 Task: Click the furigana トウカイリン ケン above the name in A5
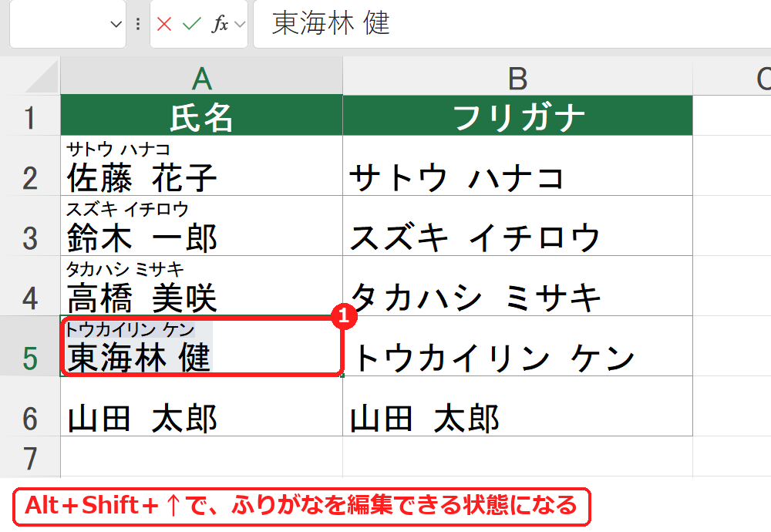pos(130,329)
